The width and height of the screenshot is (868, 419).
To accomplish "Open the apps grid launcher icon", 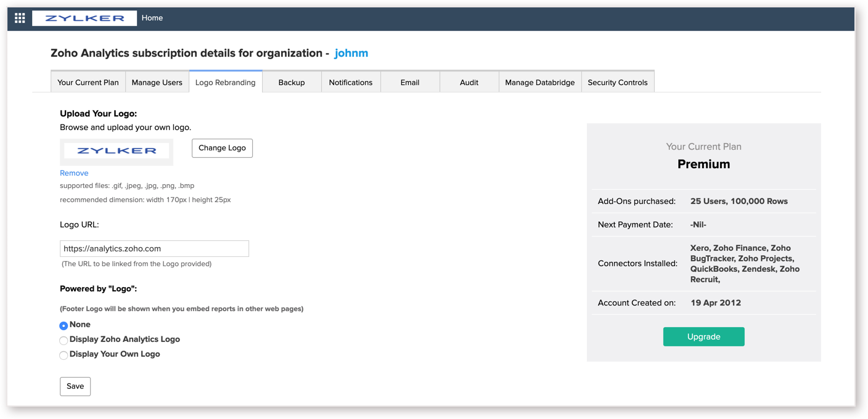I will [x=20, y=18].
